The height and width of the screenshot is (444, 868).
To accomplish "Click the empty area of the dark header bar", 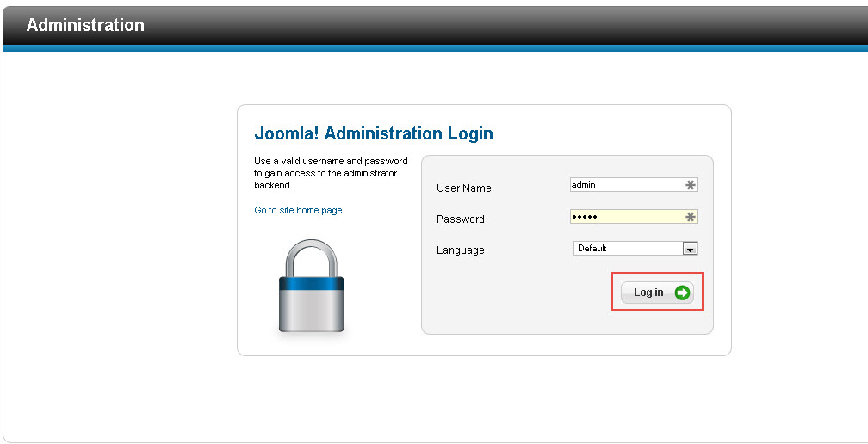I will point(499,25).
